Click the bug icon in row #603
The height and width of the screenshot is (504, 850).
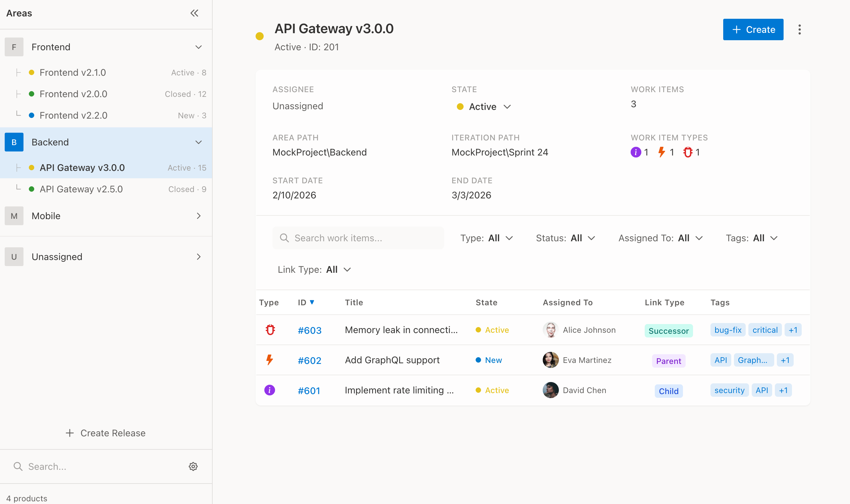tap(270, 330)
